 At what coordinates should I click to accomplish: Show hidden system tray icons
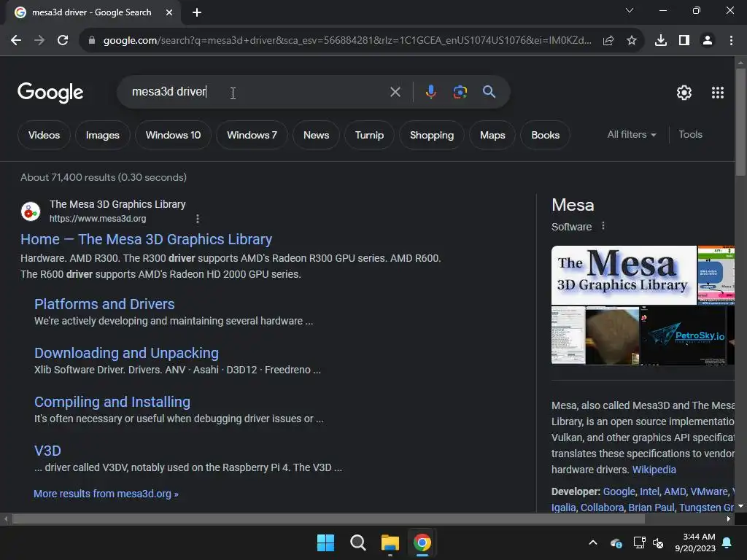click(592, 542)
